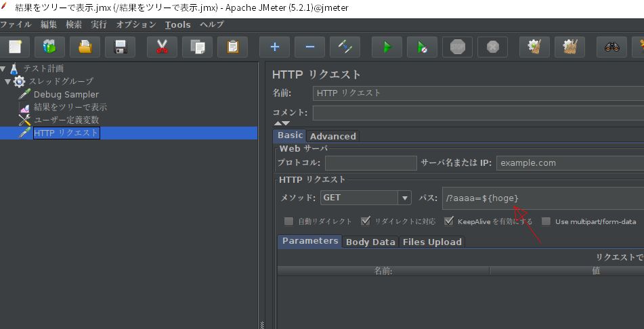Click the test plan flask icon
This screenshot has width=644, height=329.
[14, 68]
